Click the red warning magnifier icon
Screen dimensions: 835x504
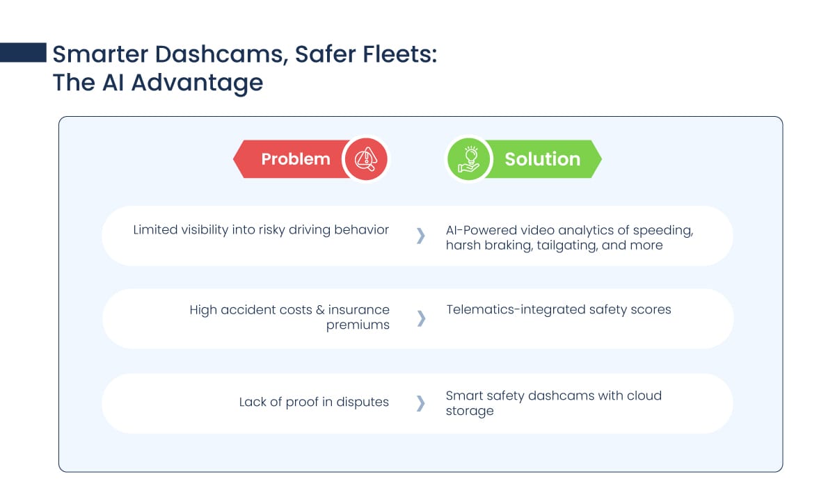(x=365, y=159)
